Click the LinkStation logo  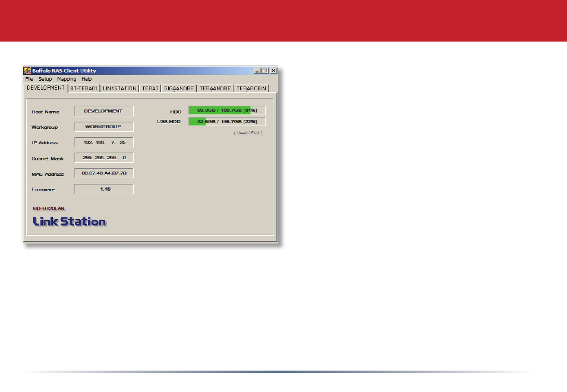[x=70, y=222]
